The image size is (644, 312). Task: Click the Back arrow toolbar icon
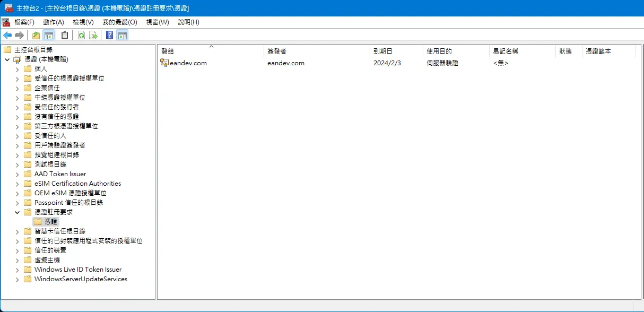(7, 36)
